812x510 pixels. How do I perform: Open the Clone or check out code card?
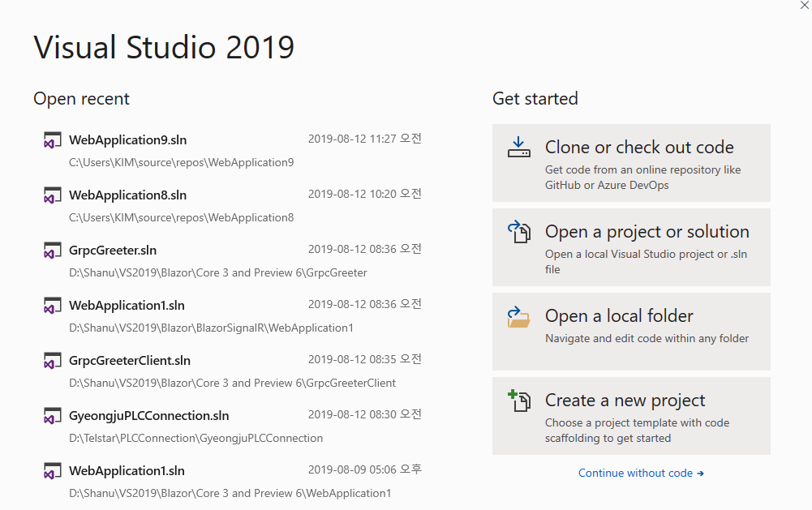(x=631, y=163)
